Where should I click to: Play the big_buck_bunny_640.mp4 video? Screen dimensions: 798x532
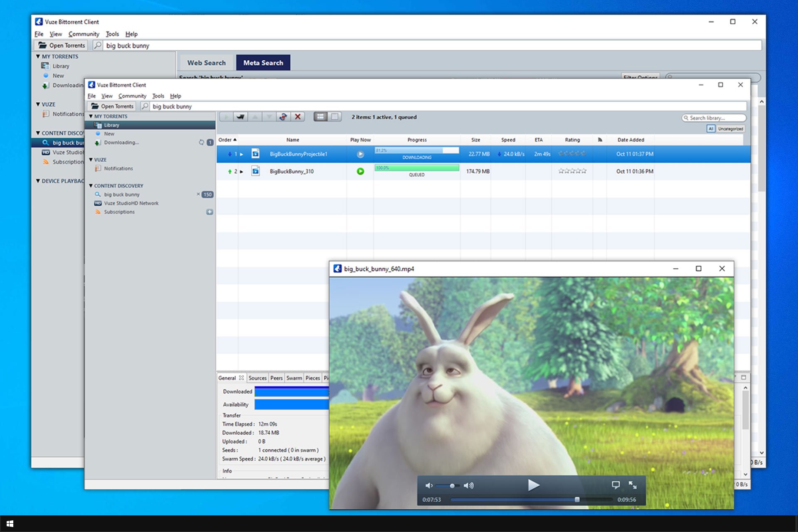click(534, 485)
